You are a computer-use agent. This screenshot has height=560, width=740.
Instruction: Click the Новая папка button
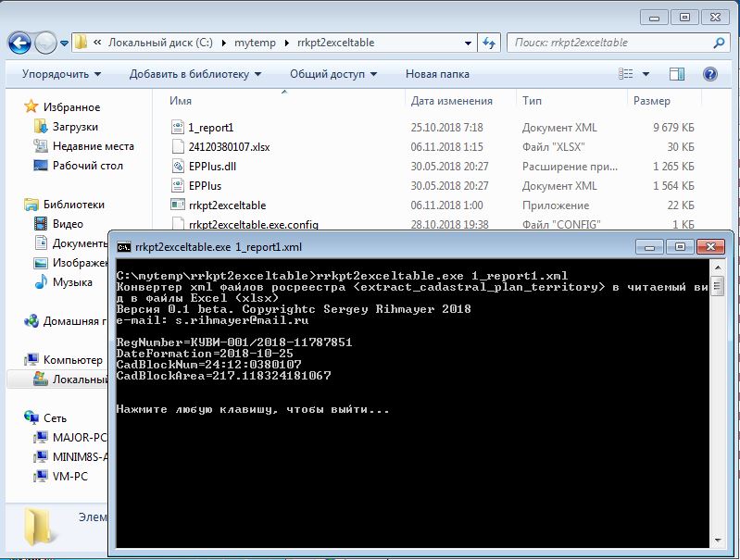[437, 74]
